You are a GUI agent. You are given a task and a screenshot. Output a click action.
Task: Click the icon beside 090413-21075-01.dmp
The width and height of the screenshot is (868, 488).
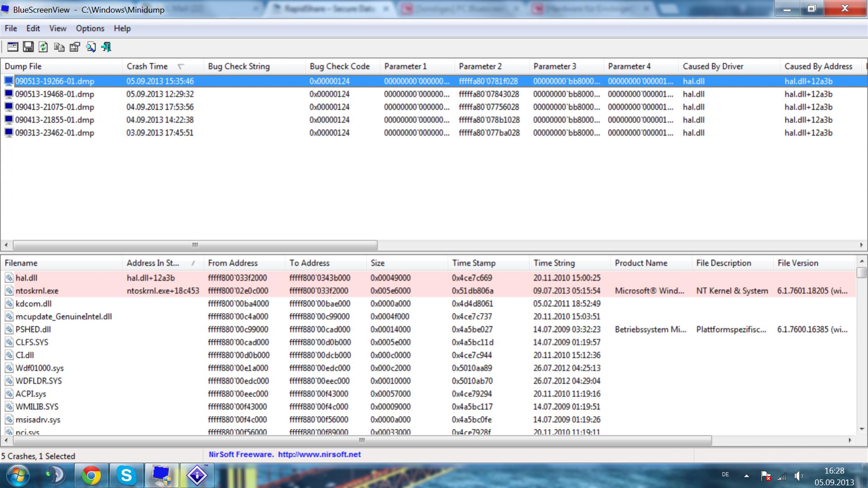point(9,107)
